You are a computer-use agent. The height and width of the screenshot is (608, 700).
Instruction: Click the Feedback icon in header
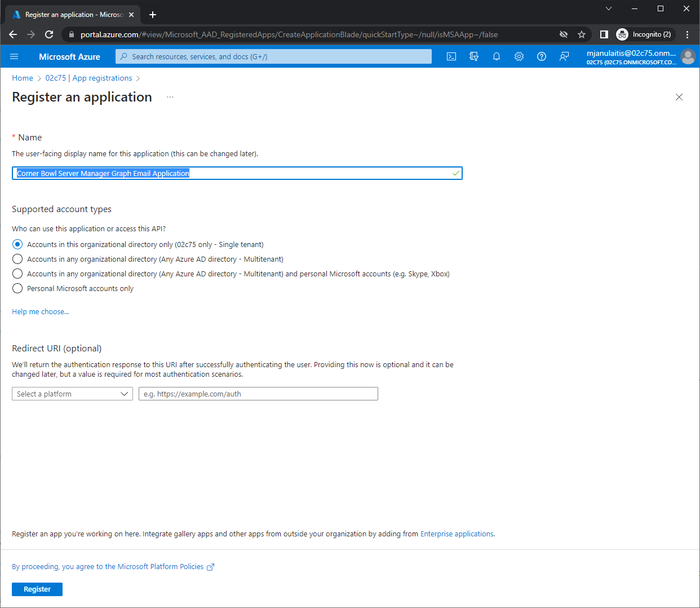point(564,56)
